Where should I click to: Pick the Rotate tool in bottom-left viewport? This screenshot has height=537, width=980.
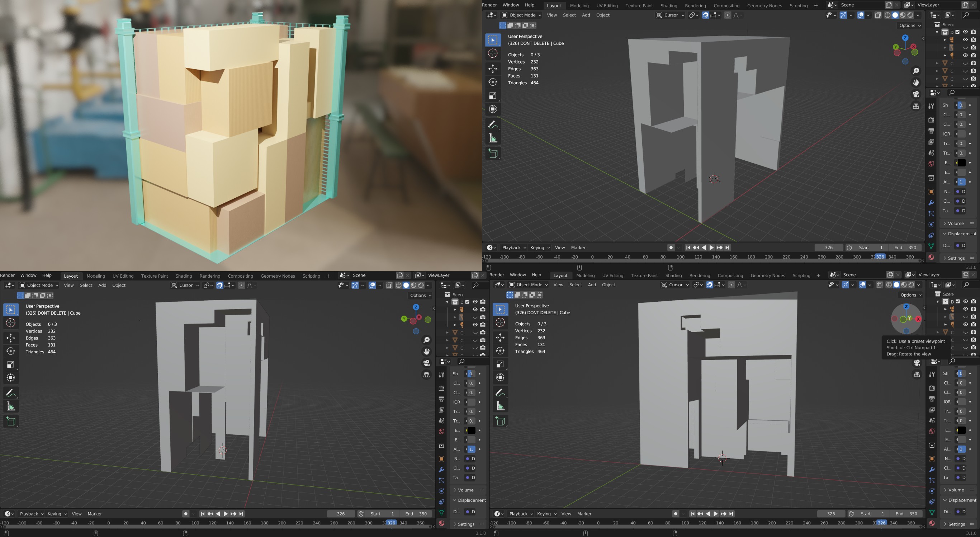pyautogui.click(x=11, y=351)
